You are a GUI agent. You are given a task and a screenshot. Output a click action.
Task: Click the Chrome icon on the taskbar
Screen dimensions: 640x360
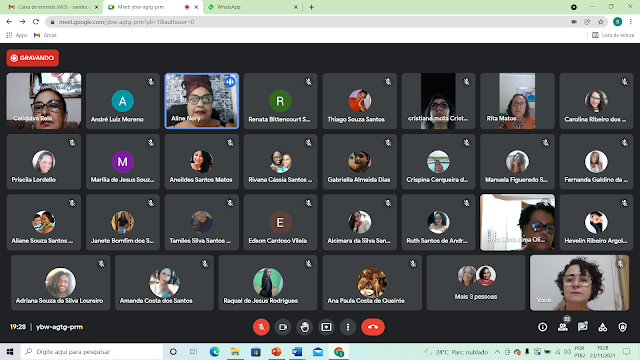339,351
